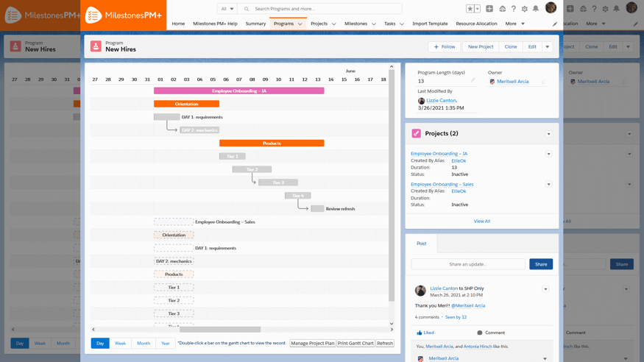Open the Summary tab
Viewport: 644px width, 362px height.
pos(255,24)
